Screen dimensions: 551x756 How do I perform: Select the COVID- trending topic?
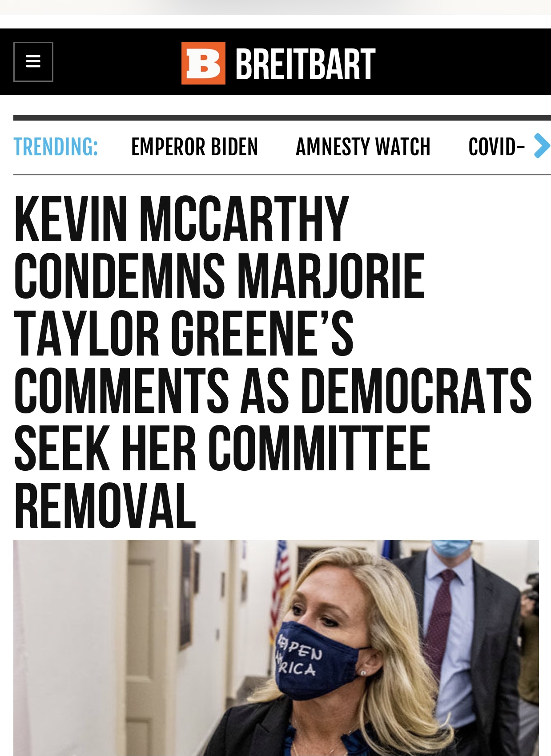coord(497,147)
